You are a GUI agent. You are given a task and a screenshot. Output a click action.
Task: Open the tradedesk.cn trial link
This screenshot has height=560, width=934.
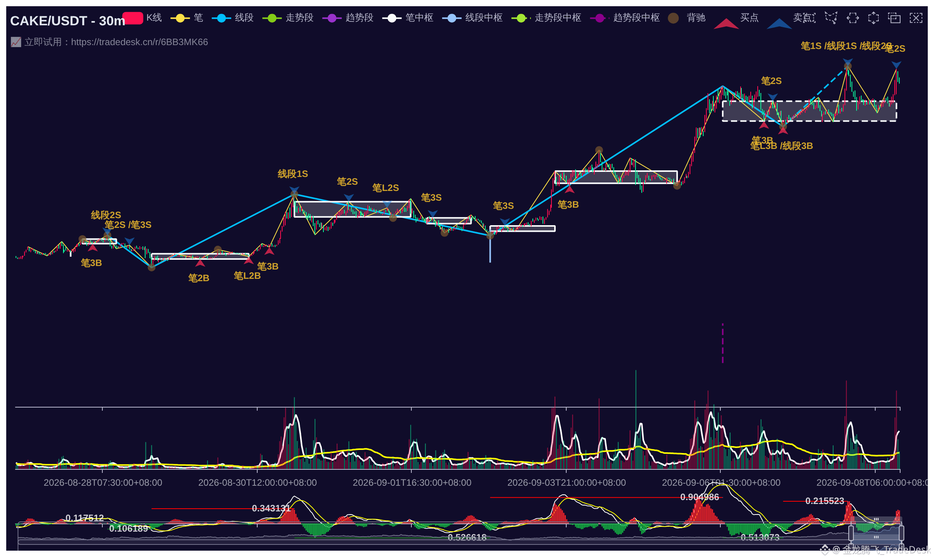109,42
